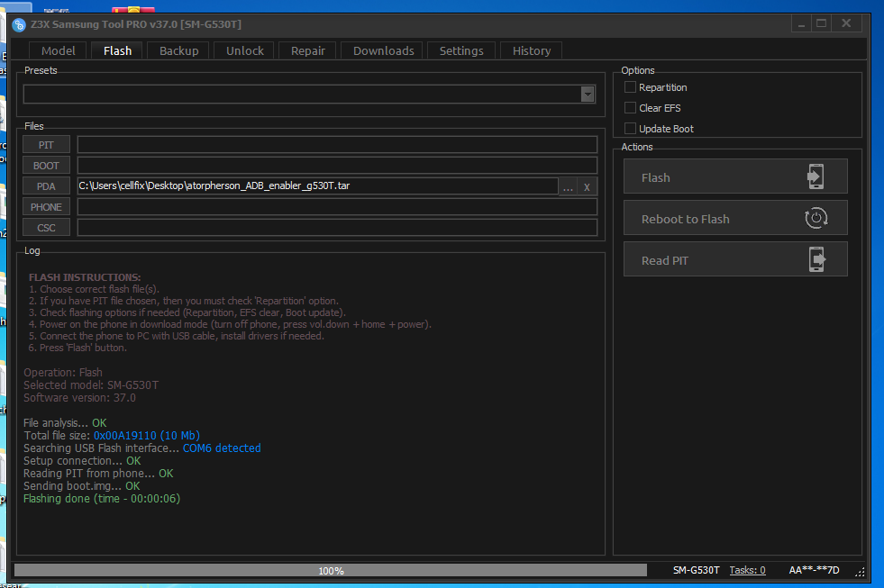This screenshot has height=588, width=884.
Task: Click the power cycle icon on Reboot to Flash
Action: click(x=816, y=218)
